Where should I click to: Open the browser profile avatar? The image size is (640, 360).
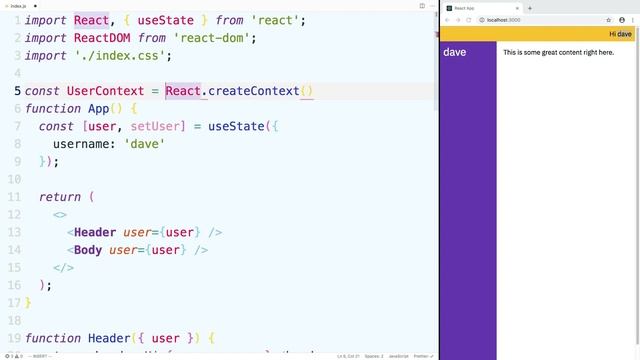click(622, 20)
